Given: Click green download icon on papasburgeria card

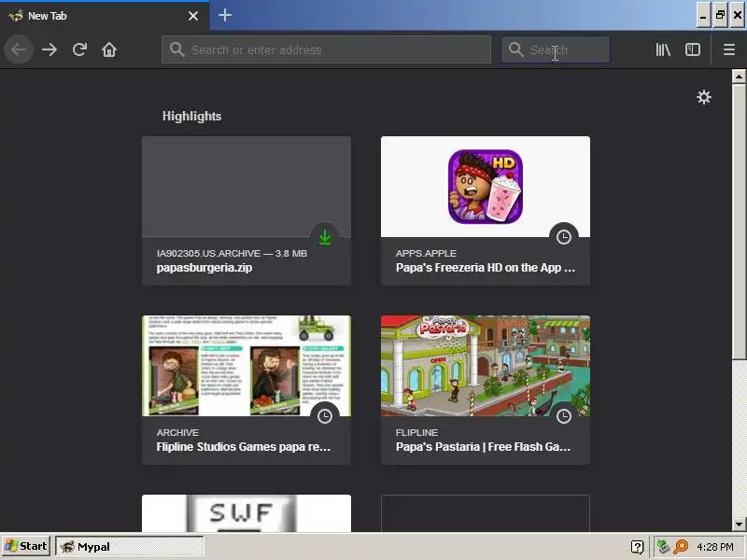Looking at the screenshot, I should point(325,237).
